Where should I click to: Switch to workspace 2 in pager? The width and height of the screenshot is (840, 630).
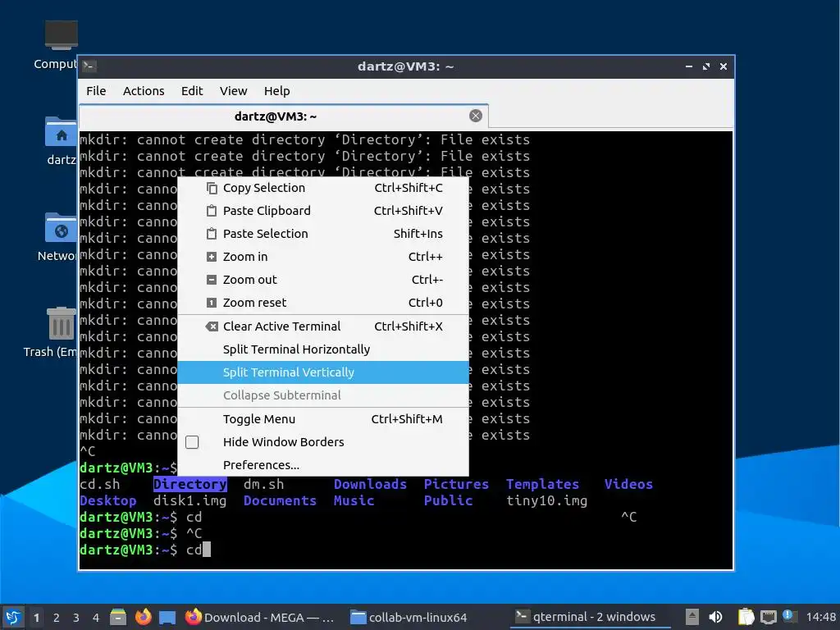tap(57, 618)
